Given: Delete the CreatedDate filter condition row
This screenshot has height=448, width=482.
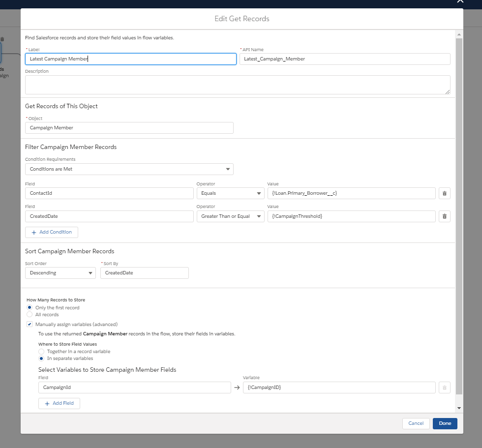Looking at the screenshot, I should (444, 216).
